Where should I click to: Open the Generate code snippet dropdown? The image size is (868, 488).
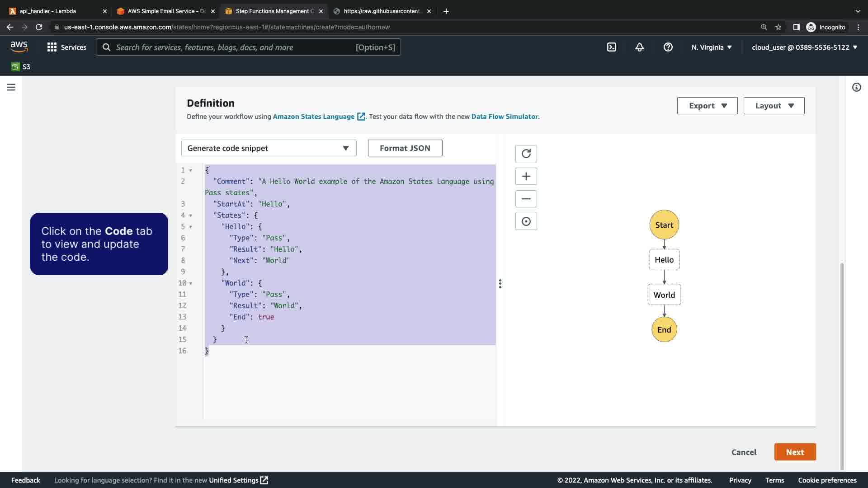[269, 148]
